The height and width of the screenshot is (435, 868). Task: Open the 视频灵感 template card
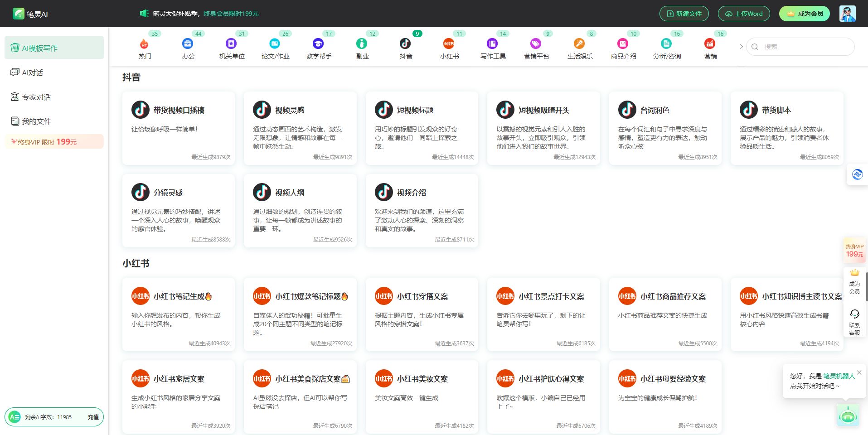coord(300,128)
